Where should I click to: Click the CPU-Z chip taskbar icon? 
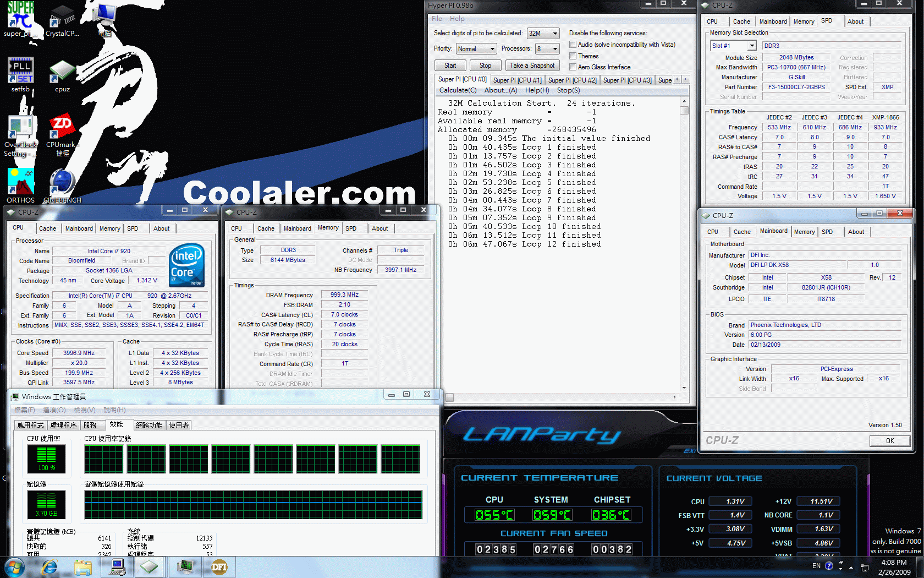pos(149,567)
